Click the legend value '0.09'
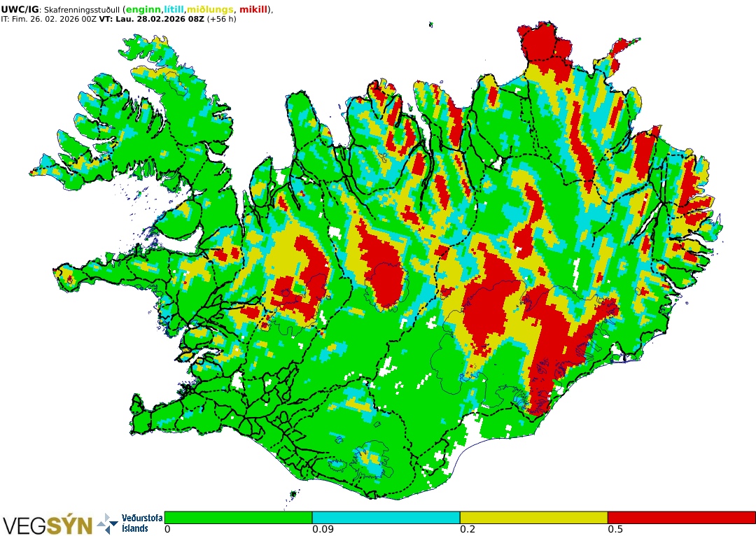The width and height of the screenshot is (756, 536). (323, 529)
